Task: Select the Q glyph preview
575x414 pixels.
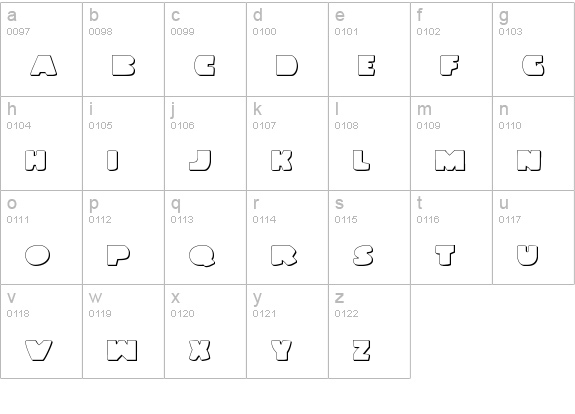Action: pyautogui.click(x=202, y=255)
